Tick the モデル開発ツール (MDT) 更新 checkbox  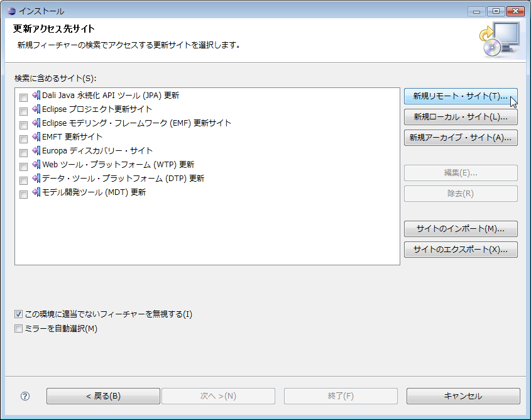point(23,195)
